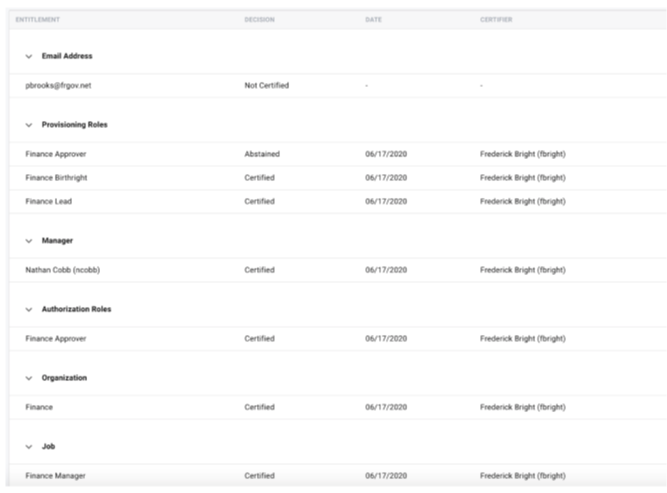Image resolution: width=667 pixels, height=493 pixels.
Task: Sort by the Decision column header
Action: click(x=259, y=19)
